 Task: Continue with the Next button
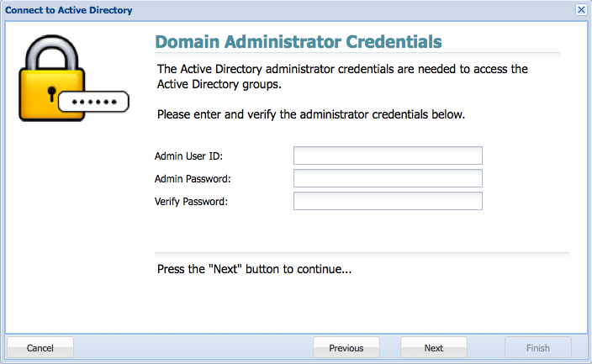click(433, 348)
